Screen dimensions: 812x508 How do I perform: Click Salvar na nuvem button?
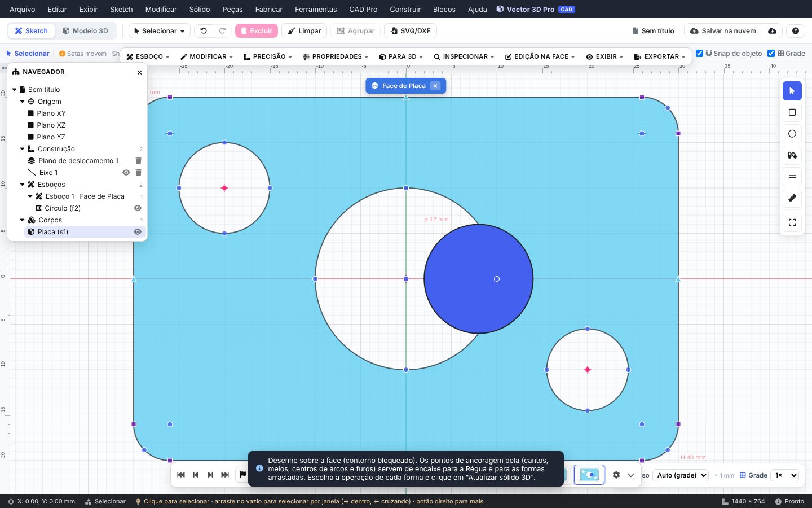(723, 31)
